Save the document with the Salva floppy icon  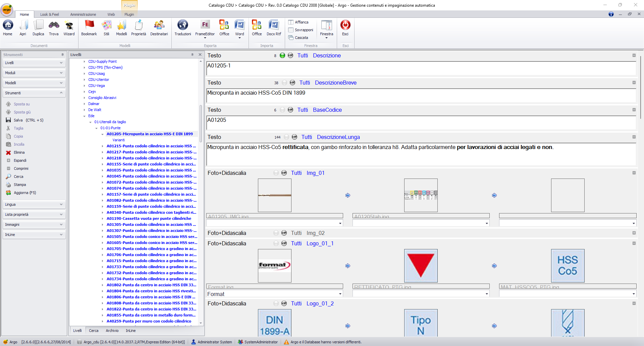click(8, 120)
